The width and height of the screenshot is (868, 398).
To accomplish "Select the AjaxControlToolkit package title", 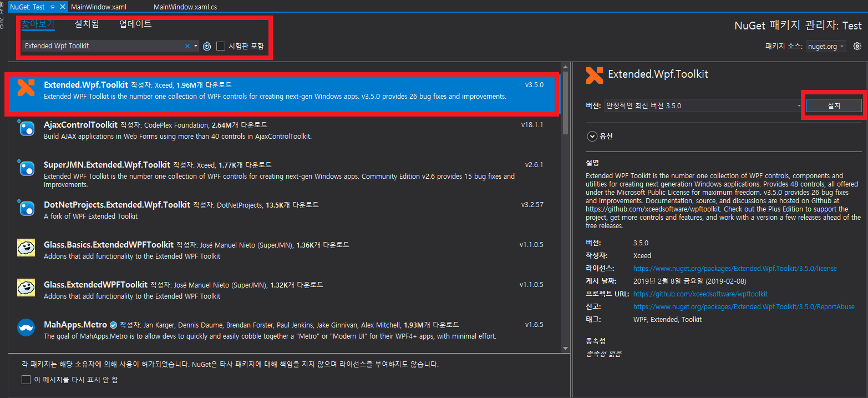I will coord(81,125).
